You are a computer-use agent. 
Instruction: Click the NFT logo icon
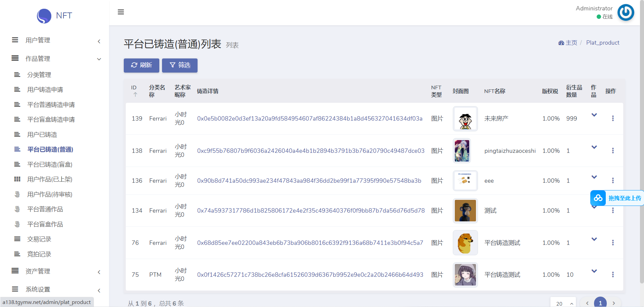pyautogui.click(x=44, y=16)
